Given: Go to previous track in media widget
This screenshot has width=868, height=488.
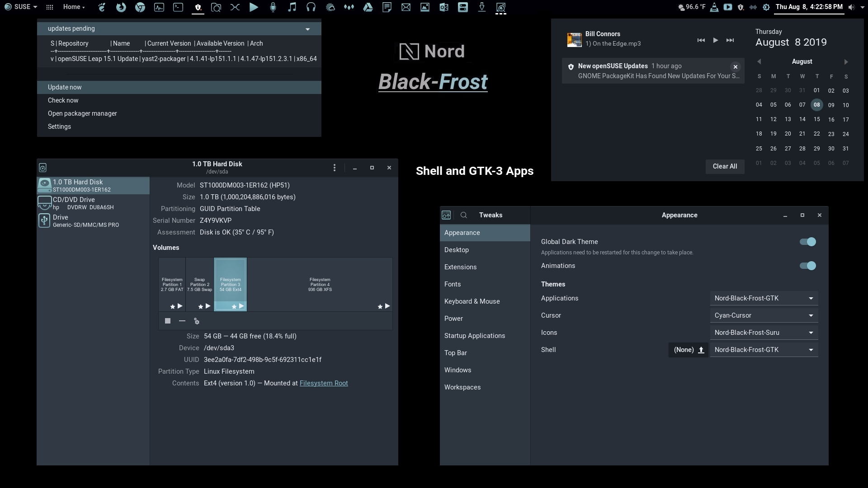Looking at the screenshot, I should tap(701, 40).
